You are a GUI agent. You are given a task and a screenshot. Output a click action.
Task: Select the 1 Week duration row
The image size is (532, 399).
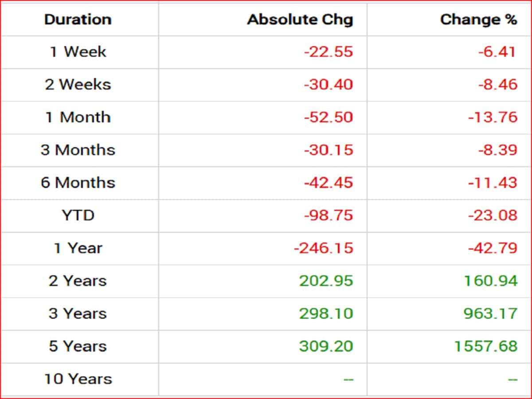click(x=78, y=52)
